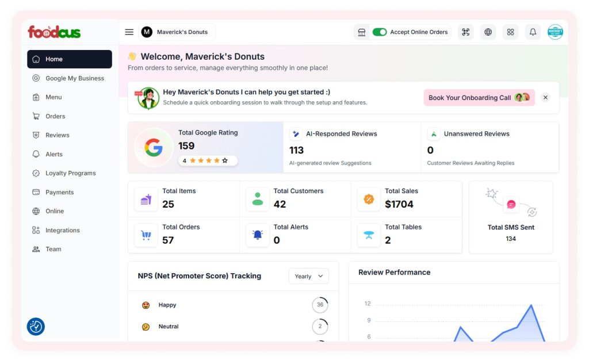Open the Orders sidebar item

[55, 116]
